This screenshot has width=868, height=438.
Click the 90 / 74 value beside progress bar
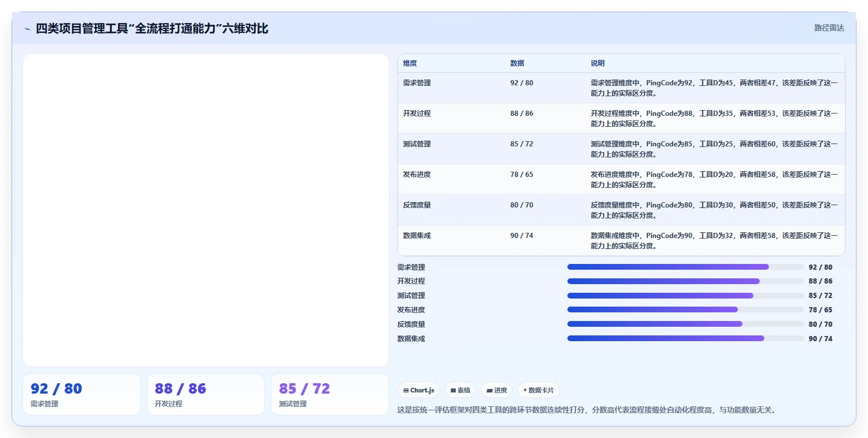[821, 339]
